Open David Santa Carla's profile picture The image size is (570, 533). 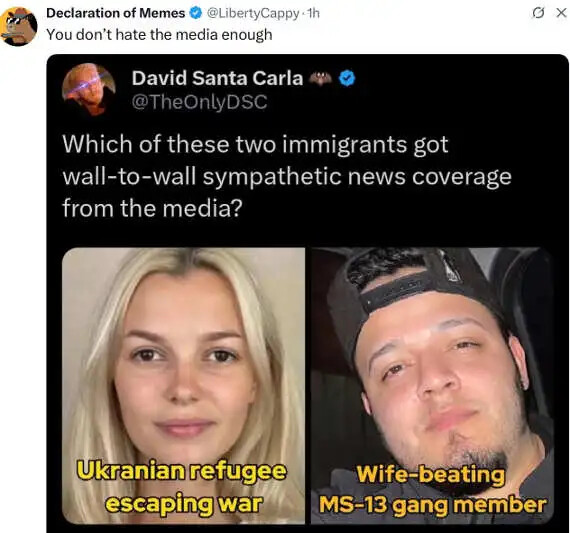89,89
